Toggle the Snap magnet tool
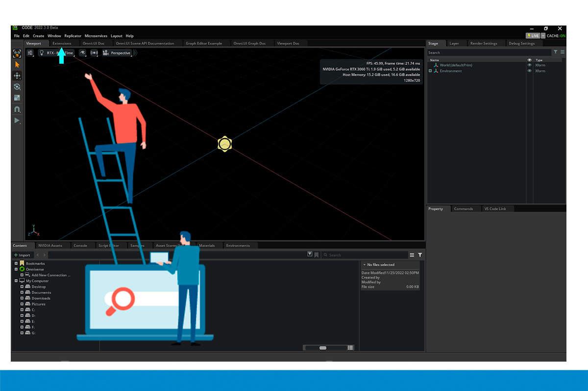The height and width of the screenshot is (391, 588). (17, 109)
